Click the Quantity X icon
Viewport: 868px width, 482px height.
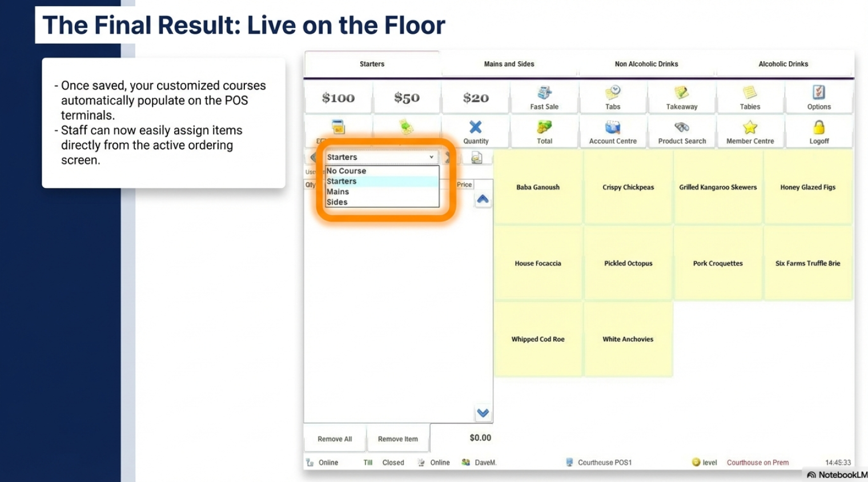click(476, 127)
